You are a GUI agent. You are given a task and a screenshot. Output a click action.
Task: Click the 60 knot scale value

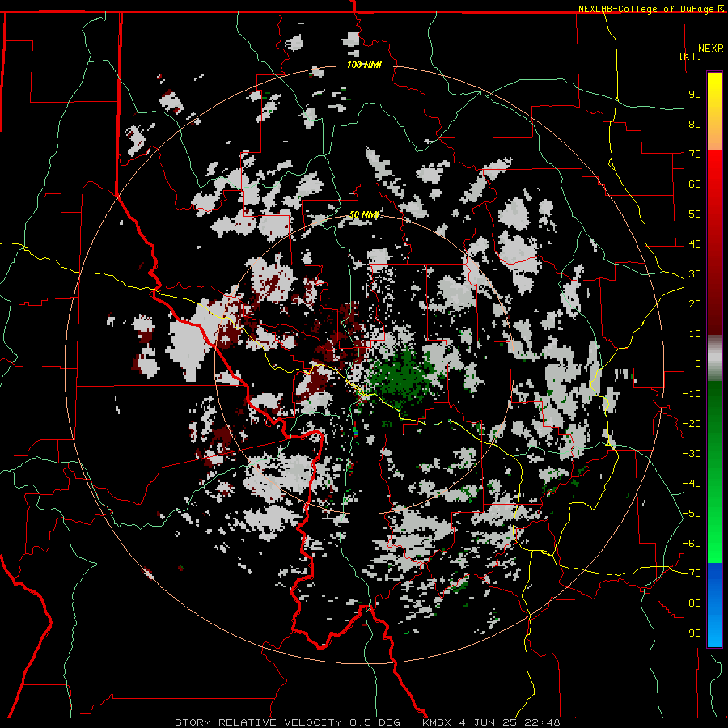point(695,184)
